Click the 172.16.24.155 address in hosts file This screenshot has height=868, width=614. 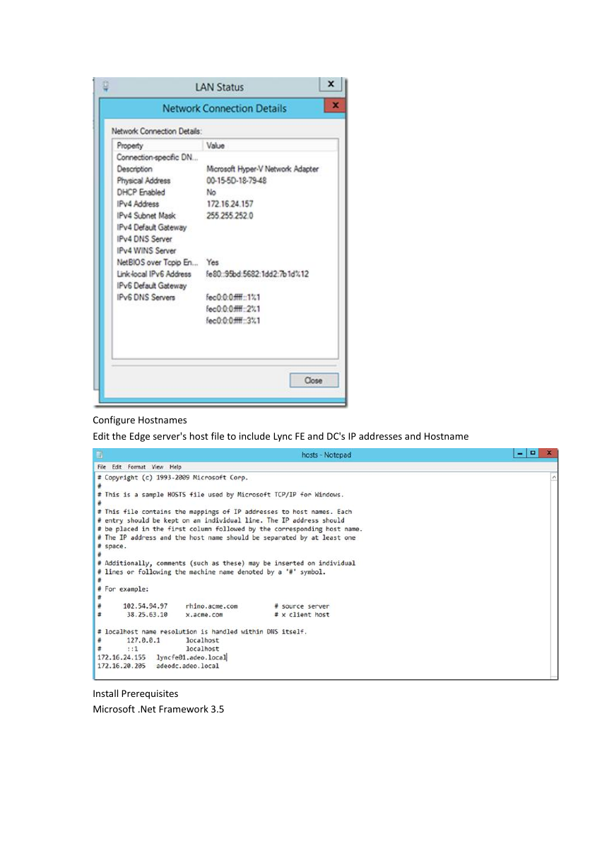(x=121, y=657)
